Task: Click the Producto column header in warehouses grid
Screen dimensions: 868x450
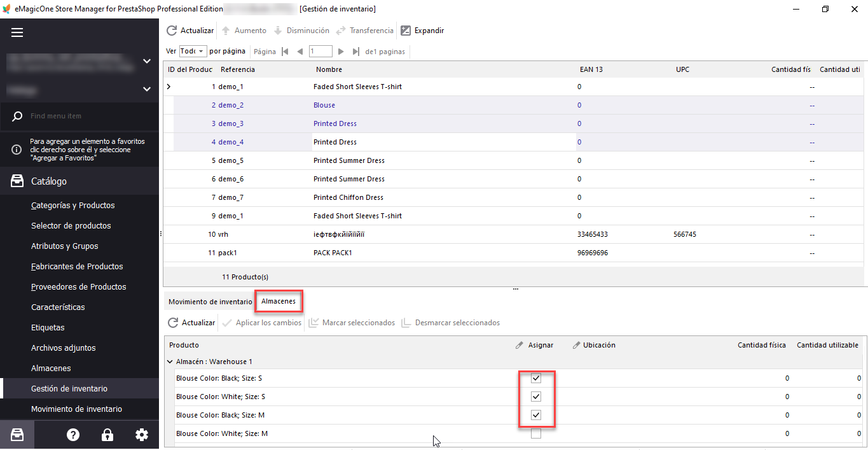Action: point(184,345)
